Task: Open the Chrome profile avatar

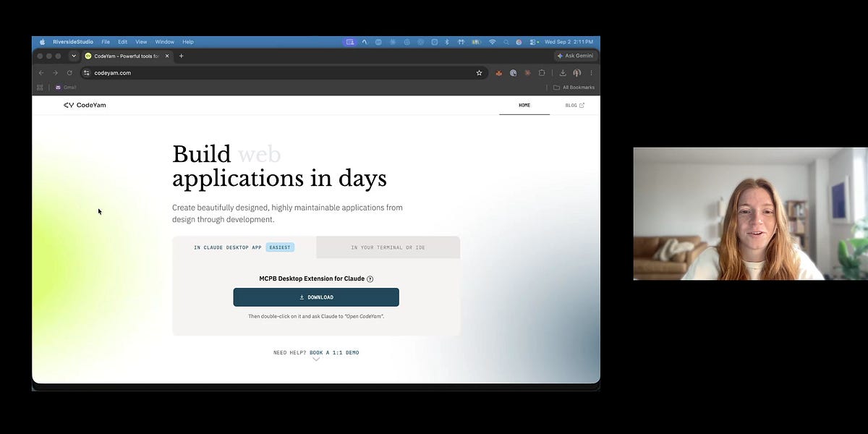Action: pyautogui.click(x=577, y=72)
